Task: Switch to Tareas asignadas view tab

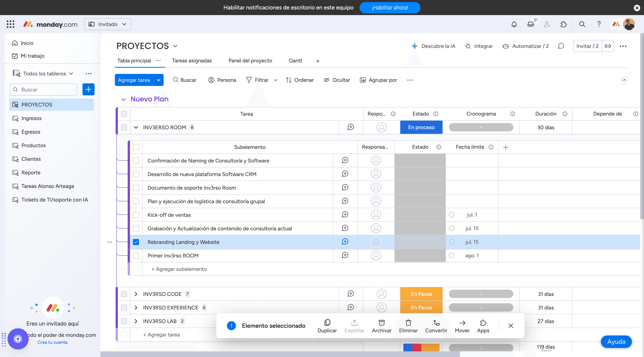Action: click(x=192, y=61)
